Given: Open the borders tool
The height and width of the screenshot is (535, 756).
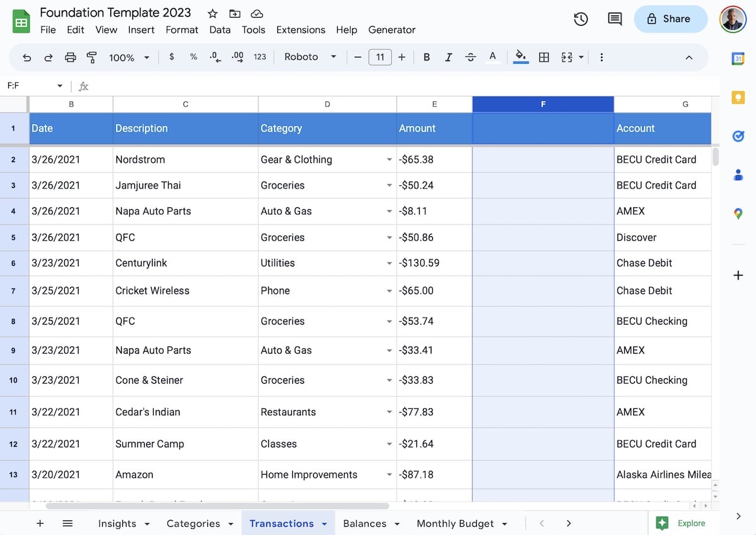Looking at the screenshot, I should point(544,57).
